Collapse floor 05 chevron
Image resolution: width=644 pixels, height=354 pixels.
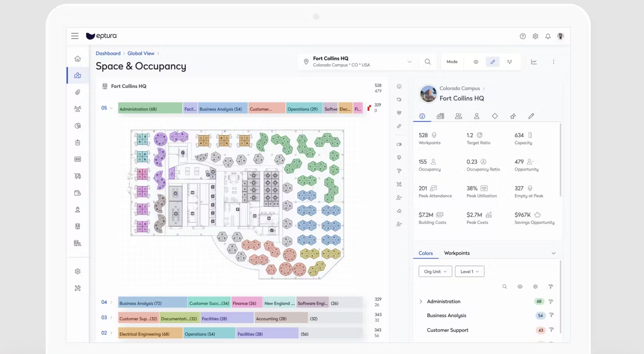coord(111,108)
